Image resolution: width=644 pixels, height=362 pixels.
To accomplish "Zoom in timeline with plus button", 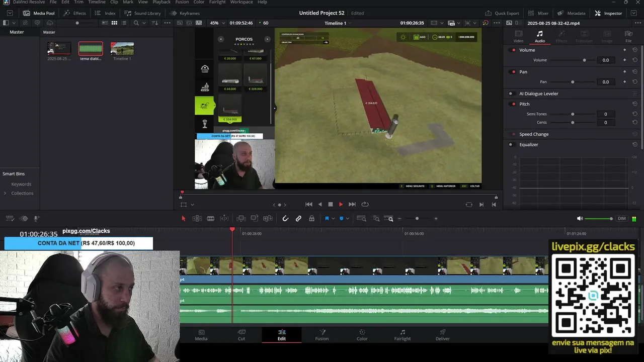I will (x=436, y=219).
